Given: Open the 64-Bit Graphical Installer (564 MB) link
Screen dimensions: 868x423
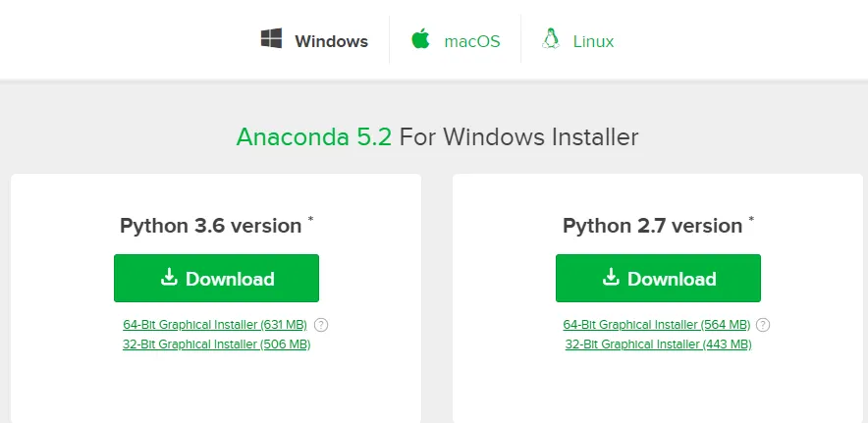Looking at the screenshot, I should click(657, 325).
